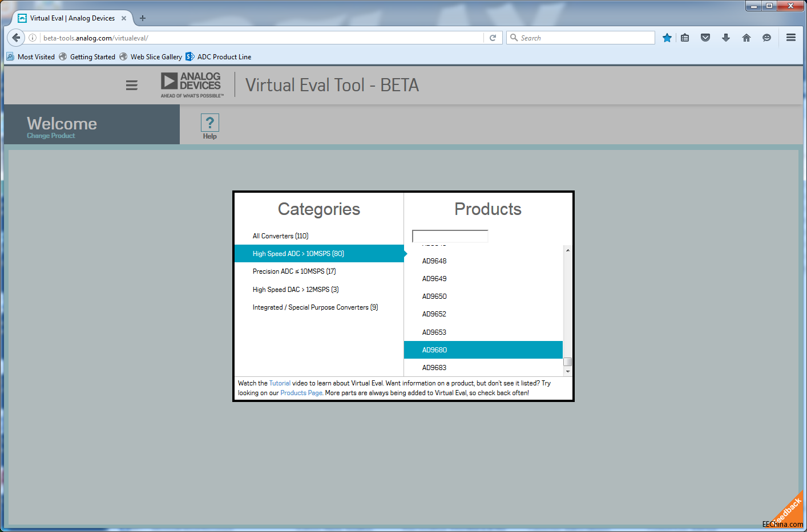Minimize the browser window

[x=754, y=6]
